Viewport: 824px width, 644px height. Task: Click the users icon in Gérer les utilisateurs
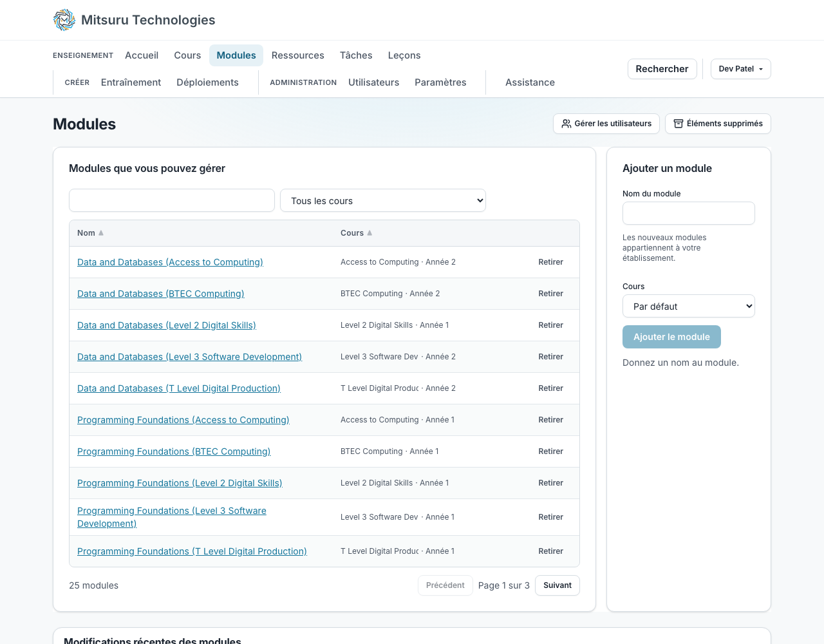(566, 124)
